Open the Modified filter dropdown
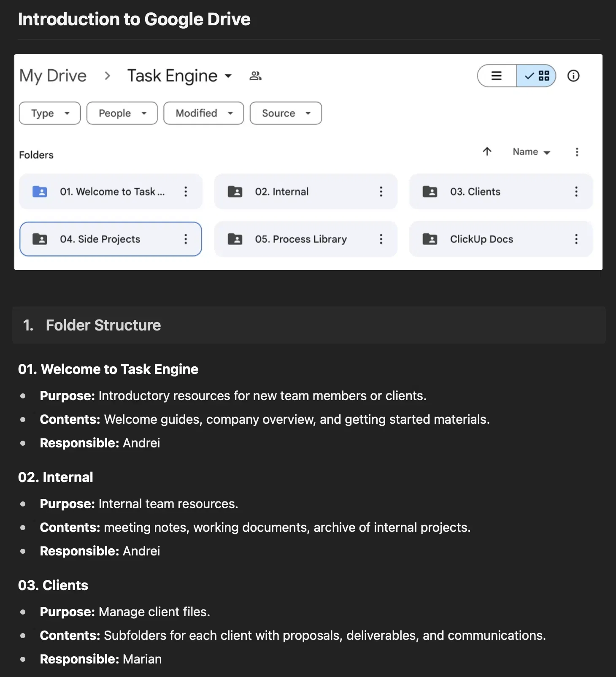Screen dimensions: 616x677 pyautogui.click(x=204, y=113)
